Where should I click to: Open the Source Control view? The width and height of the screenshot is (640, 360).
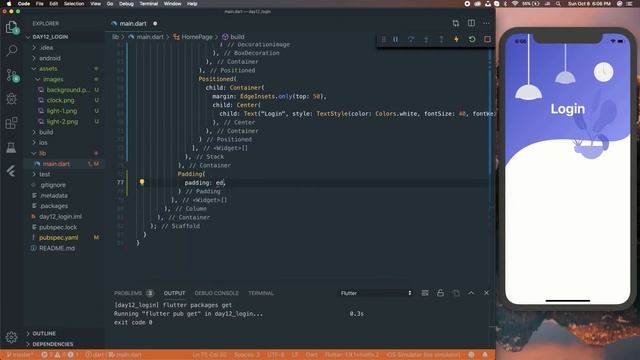coord(12,75)
